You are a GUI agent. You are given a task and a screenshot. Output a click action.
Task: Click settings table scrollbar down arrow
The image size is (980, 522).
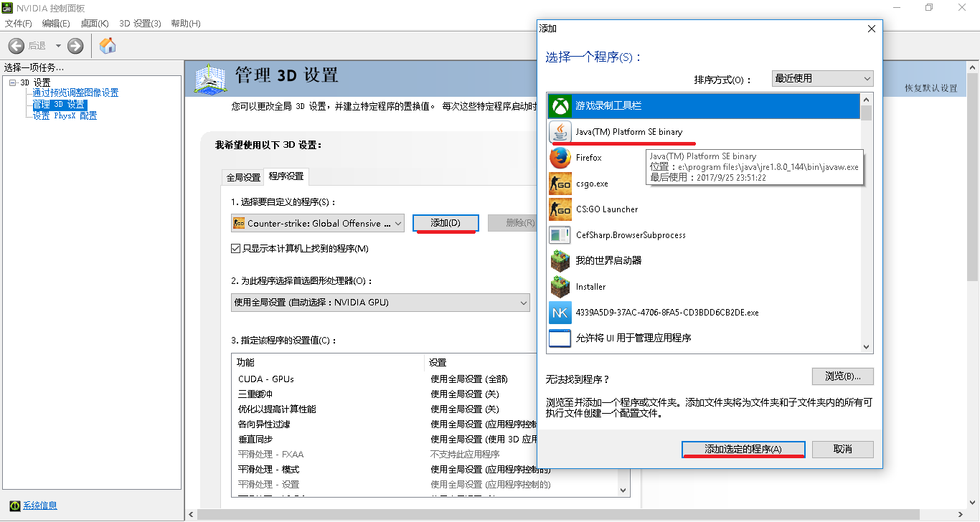623,489
